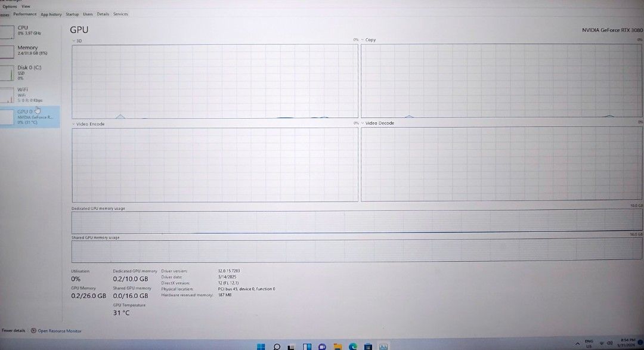Select GPU 0 in the sidebar
Image resolution: width=644 pixels, height=350 pixels.
coord(30,117)
